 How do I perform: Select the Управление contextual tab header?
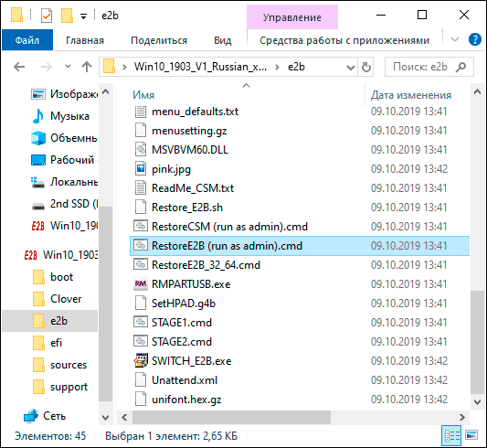292,17
